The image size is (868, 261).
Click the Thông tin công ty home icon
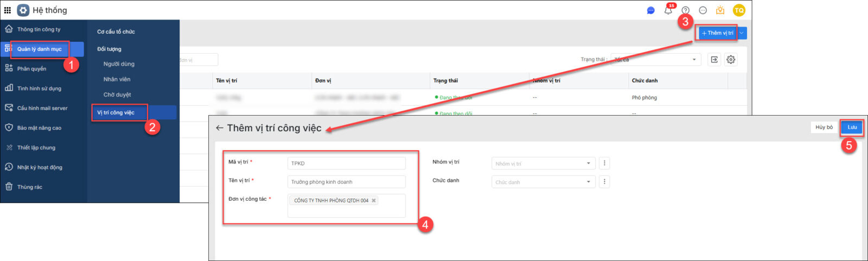coord(9,29)
